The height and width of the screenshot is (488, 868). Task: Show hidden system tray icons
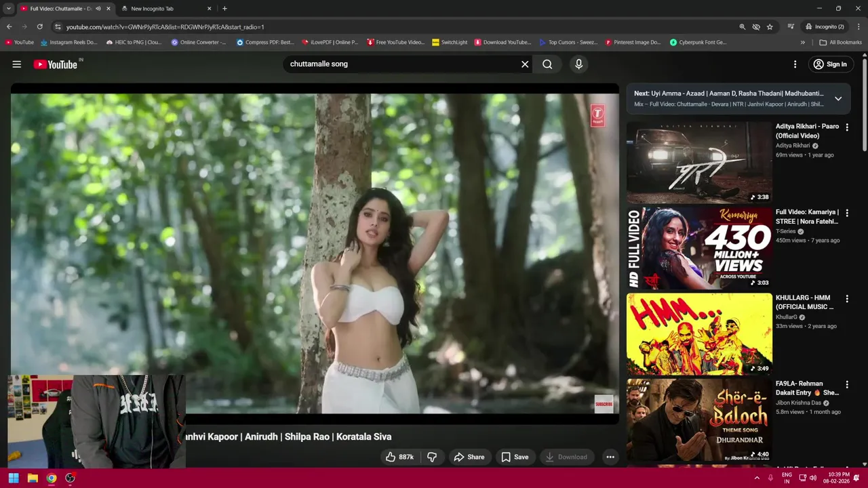[x=757, y=478]
